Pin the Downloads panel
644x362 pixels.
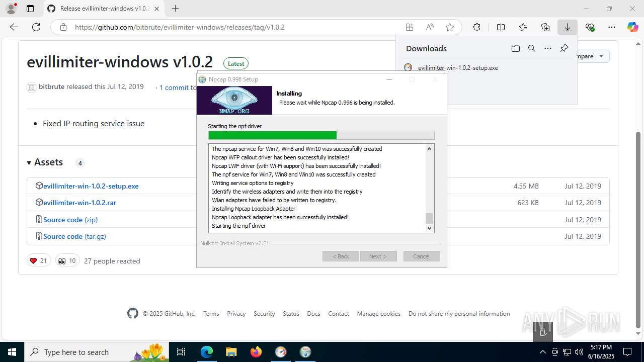[564, 48]
